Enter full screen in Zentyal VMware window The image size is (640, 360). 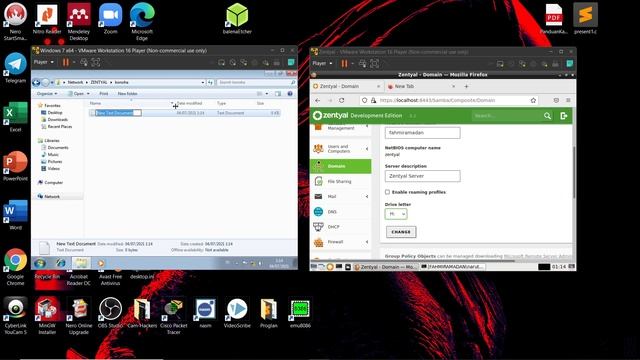374,63
